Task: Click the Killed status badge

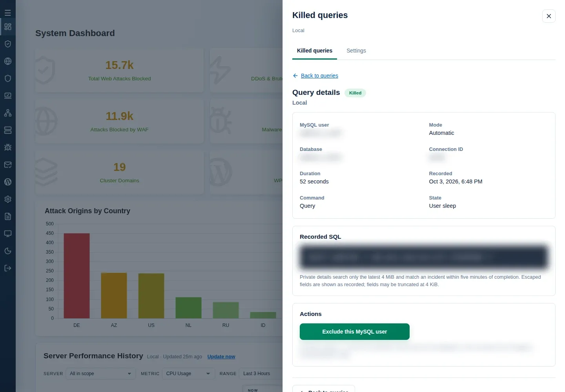Action: (355, 93)
